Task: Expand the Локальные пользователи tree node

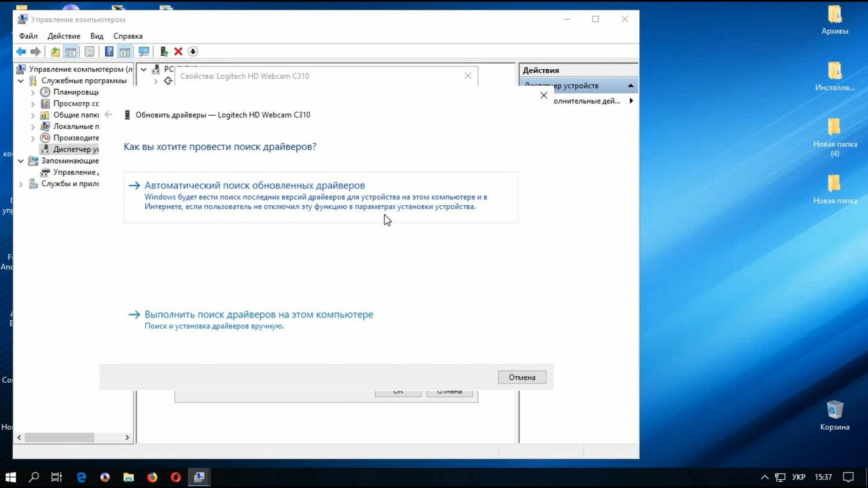Action: (33, 127)
